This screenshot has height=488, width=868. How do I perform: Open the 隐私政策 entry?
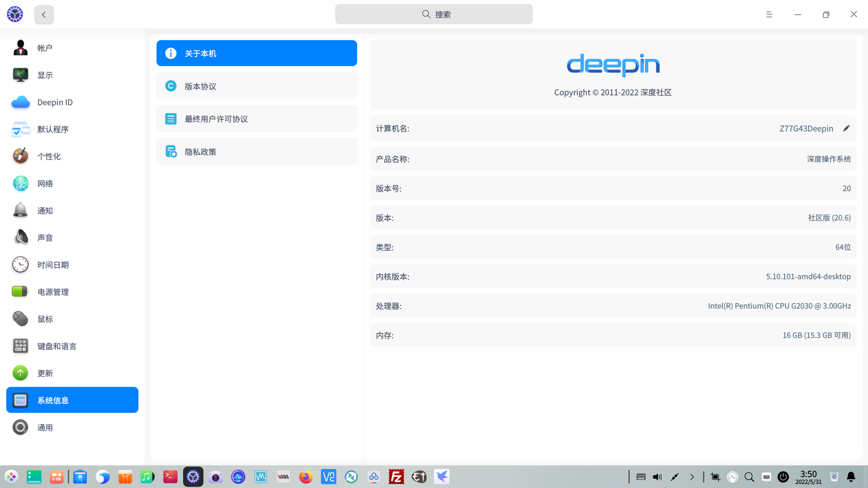click(x=256, y=151)
